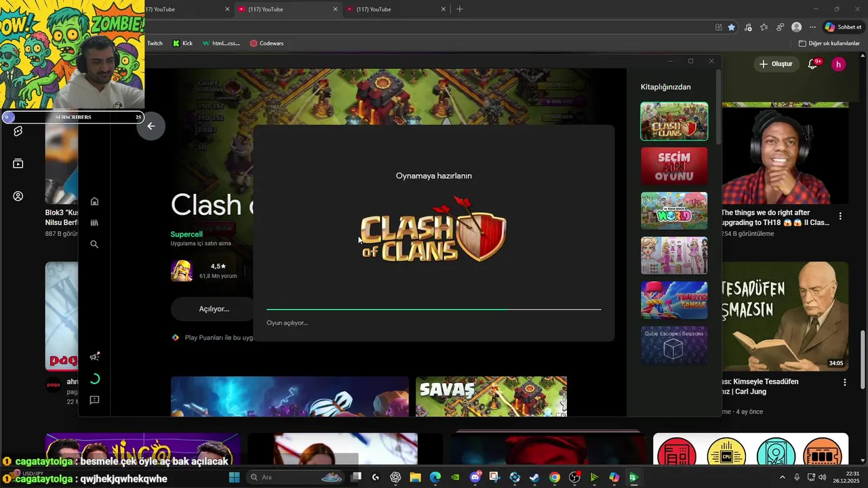Open announcements megaphone icon in sidebar
This screenshot has height=488, width=868.
coord(94,357)
